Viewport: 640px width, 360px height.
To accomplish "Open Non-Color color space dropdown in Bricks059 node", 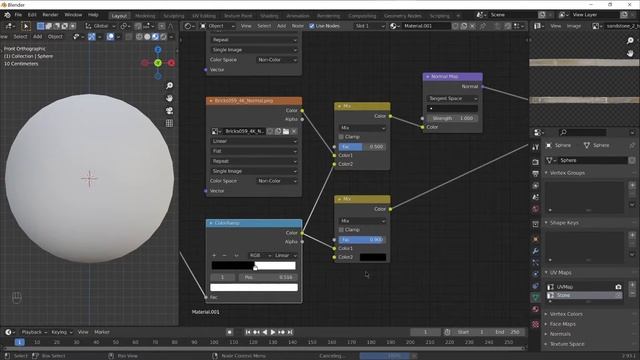I will click(277, 181).
